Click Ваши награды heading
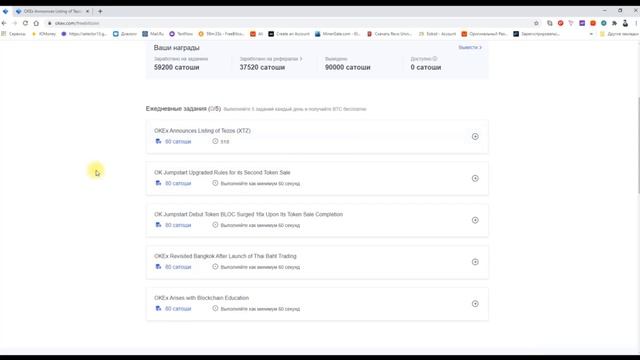The height and width of the screenshot is (360, 640). pyautogui.click(x=177, y=48)
